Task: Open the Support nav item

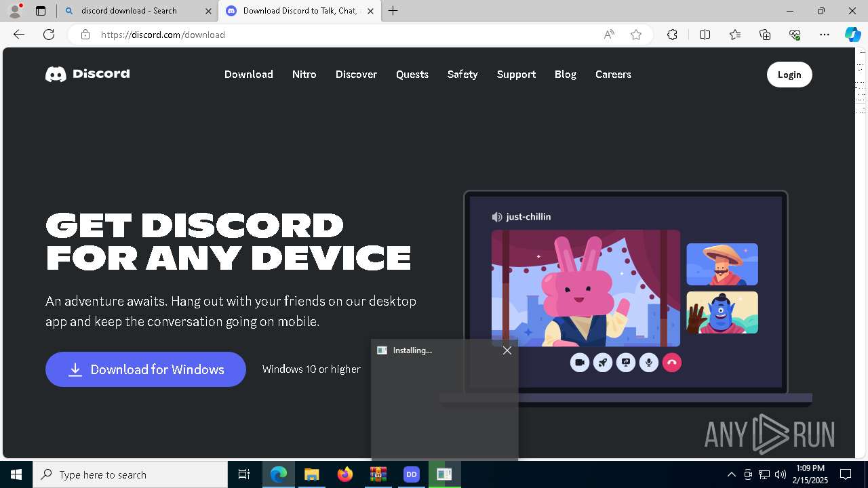Action: (x=516, y=75)
